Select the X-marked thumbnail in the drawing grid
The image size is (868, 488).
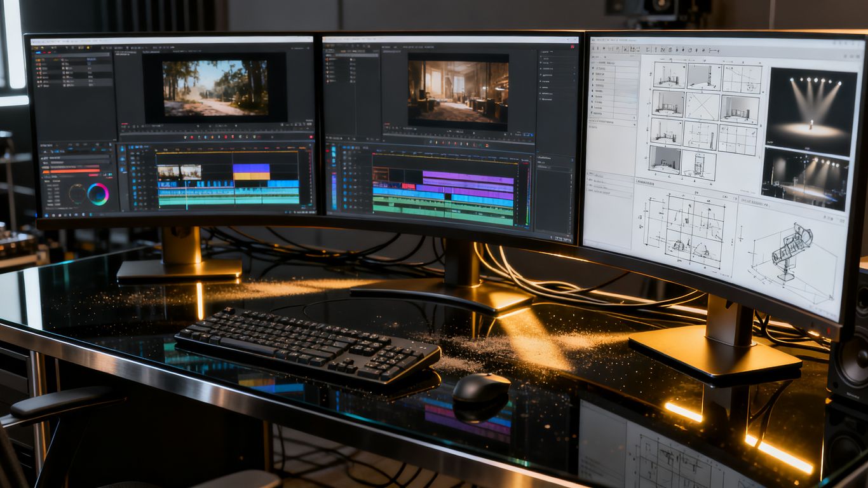pos(702,106)
